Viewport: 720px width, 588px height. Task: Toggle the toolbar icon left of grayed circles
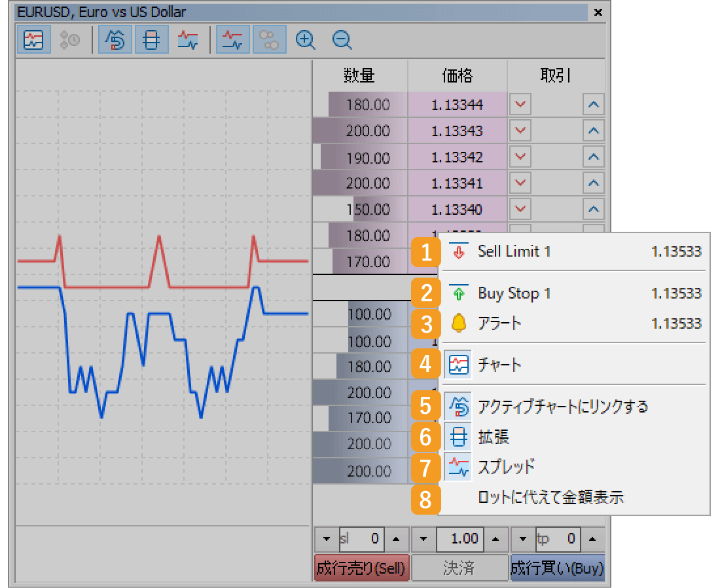(232, 39)
